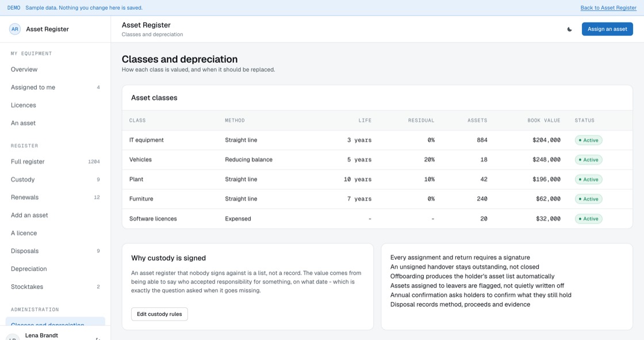Viewport: 644px width, 340px height.
Task: Click $248,000 book value
Action: click(x=546, y=159)
